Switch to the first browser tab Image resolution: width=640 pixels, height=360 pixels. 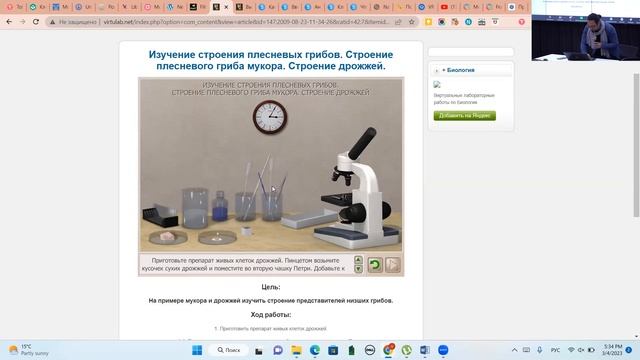[x=14, y=7]
